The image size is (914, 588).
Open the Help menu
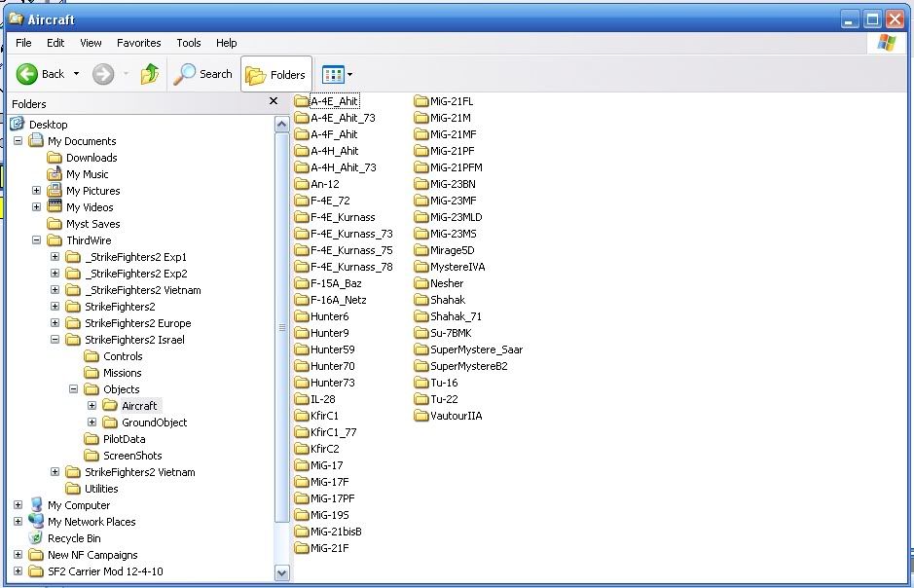tap(226, 43)
